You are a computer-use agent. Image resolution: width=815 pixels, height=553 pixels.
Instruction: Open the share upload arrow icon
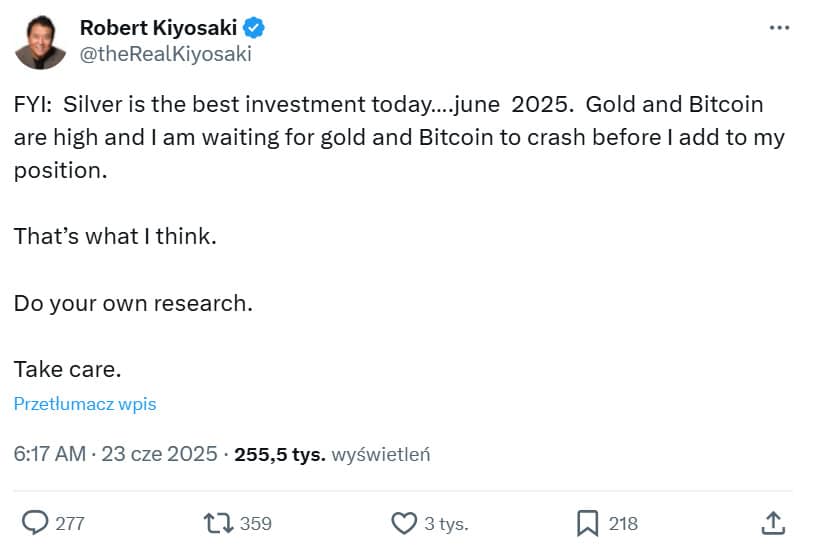tap(773, 523)
